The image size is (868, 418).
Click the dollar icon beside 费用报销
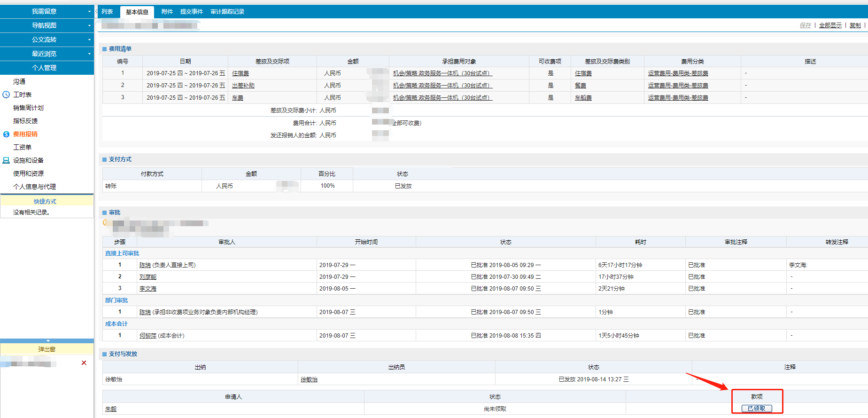[6, 134]
